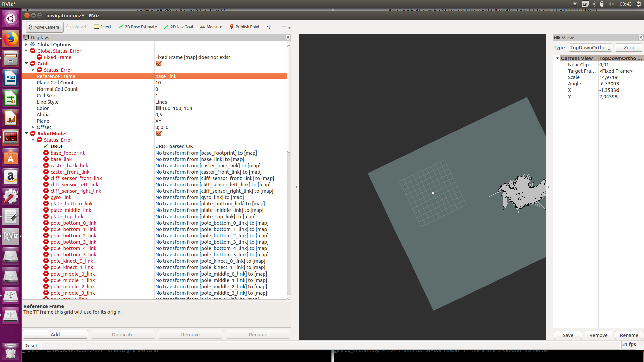The image size is (644, 362).
Task: Open System Settings from the dock
Action: pyautogui.click(x=11, y=197)
